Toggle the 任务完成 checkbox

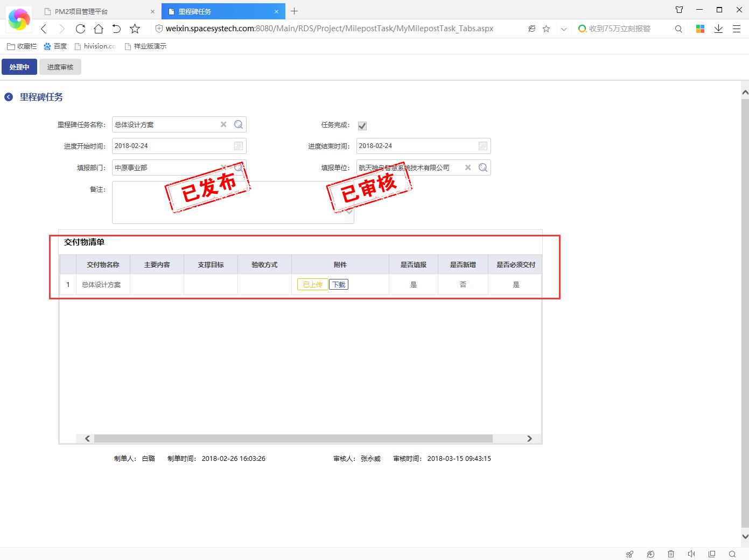[362, 125]
